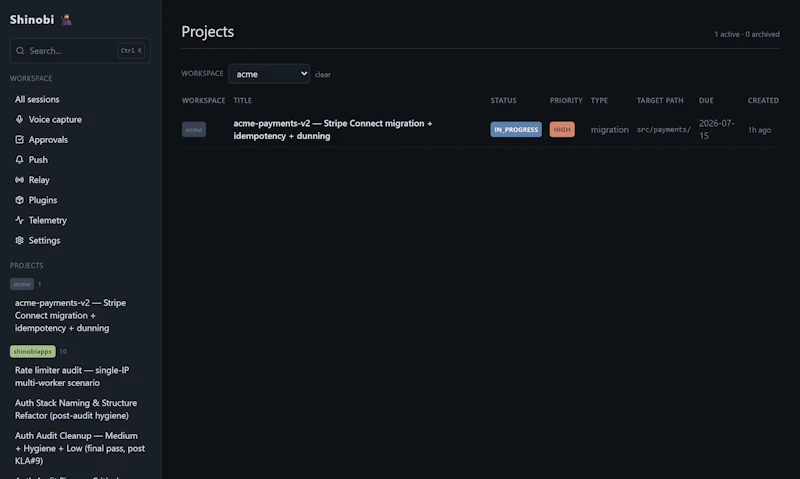This screenshot has height=479, width=800.
Task: Click the Push bell icon
Action: coord(19,160)
